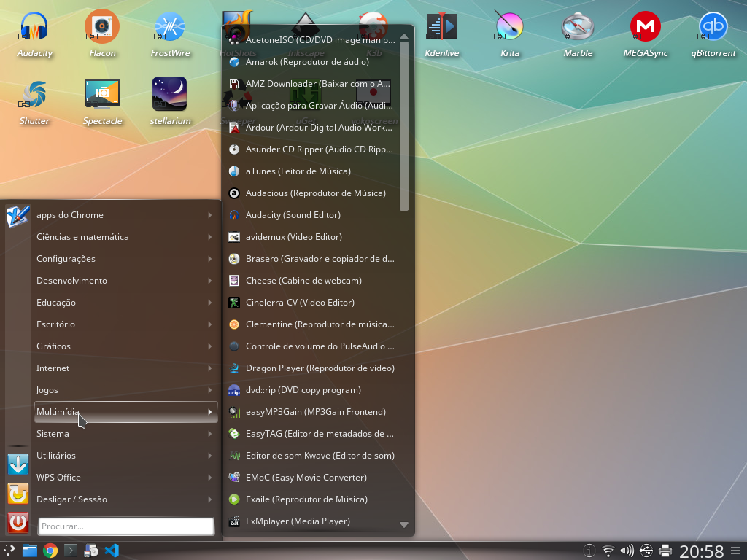This screenshot has height=560, width=747.
Task: Open Exaile (Reprodutor de Música)
Action: (x=312, y=499)
